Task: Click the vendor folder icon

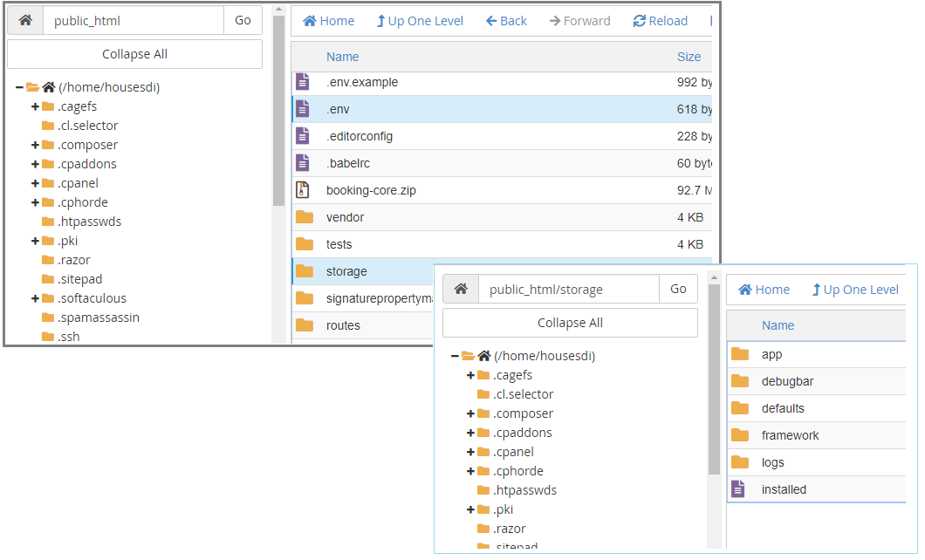Action: point(304,217)
